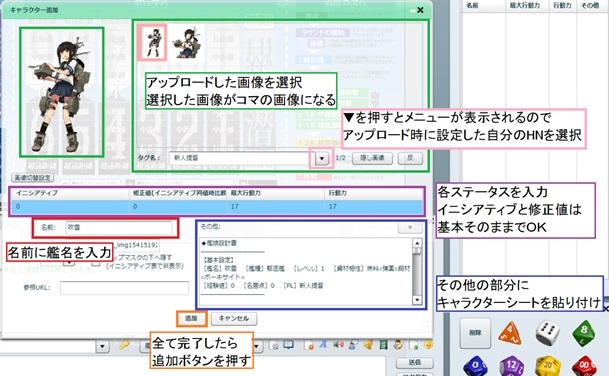Roll the yellow twenty-sided die
The height and width of the screenshot is (376, 609).
click(x=548, y=366)
